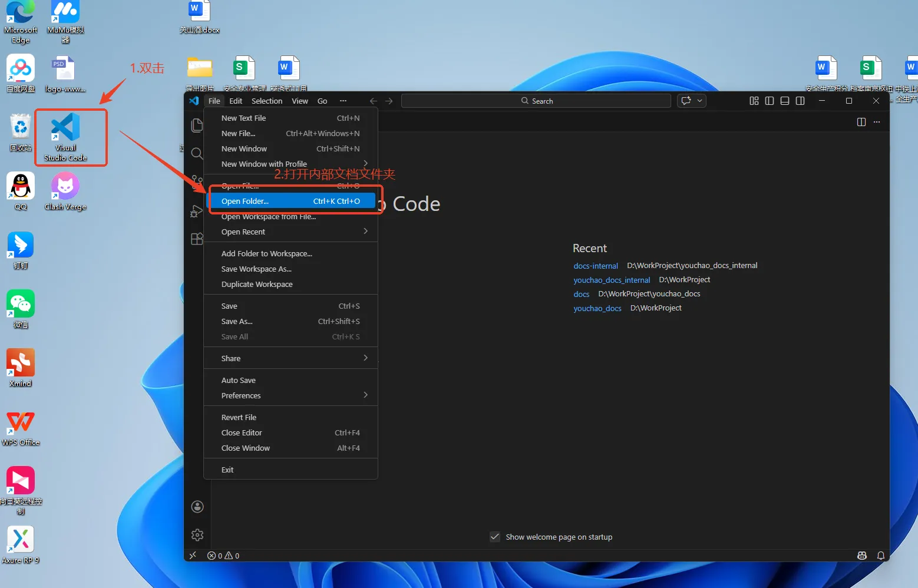Choose Save in the File menu
This screenshot has width=918, height=588.
click(290, 306)
